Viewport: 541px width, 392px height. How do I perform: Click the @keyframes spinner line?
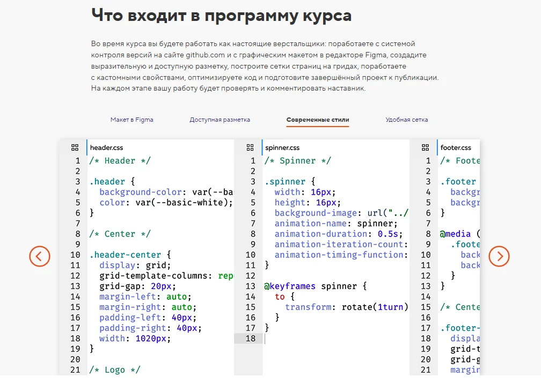tap(315, 286)
